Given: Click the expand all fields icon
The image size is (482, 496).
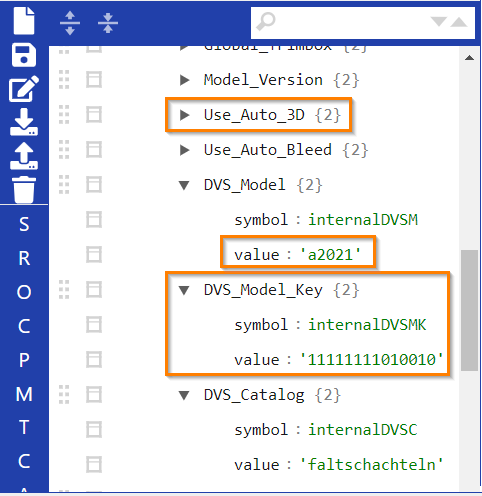Looking at the screenshot, I should pos(70,23).
